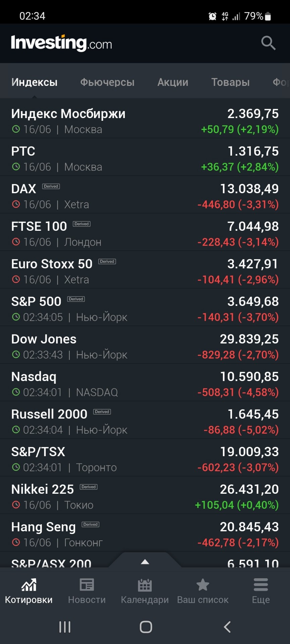This screenshot has width=290, height=644.
Task: Open Ваш список star icon
Action: tap(203, 585)
